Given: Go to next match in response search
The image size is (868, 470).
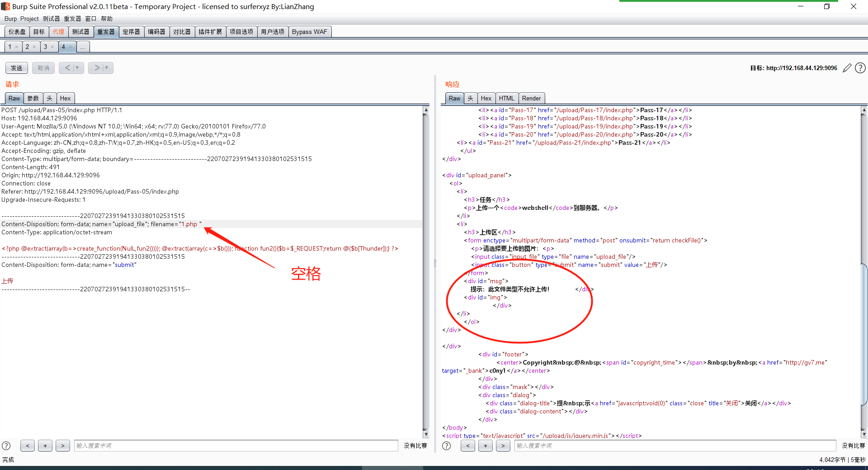Looking at the screenshot, I should point(503,446).
